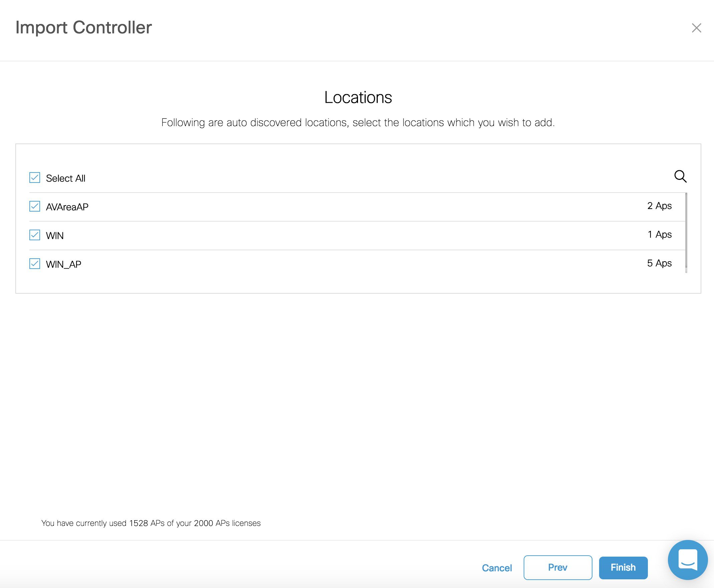The width and height of the screenshot is (714, 588).
Task: Uncheck the WIN_AP location checkbox
Action: pyautogui.click(x=35, y=264)
